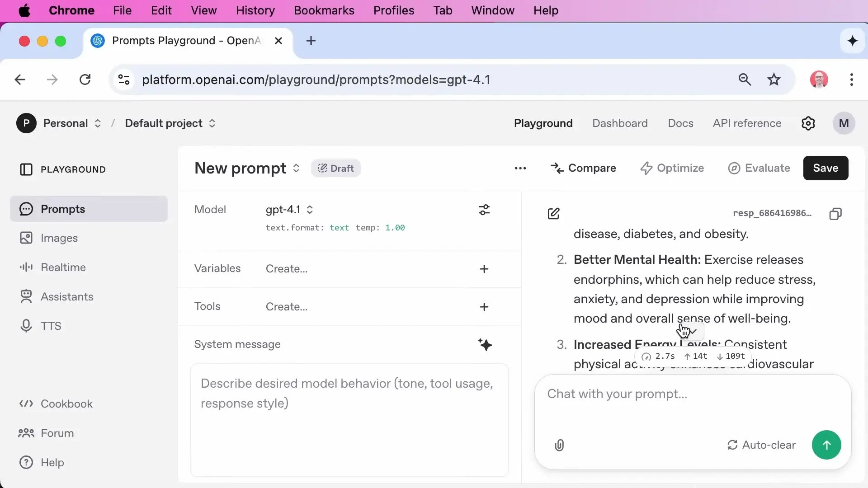Add a new variable with plus
Screen dimensions: 868x488
484,269
